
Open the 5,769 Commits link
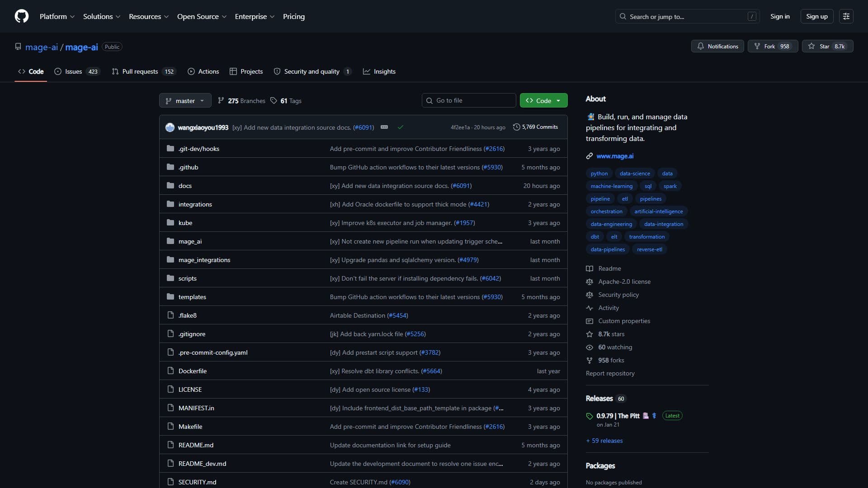tap(535, 127)
